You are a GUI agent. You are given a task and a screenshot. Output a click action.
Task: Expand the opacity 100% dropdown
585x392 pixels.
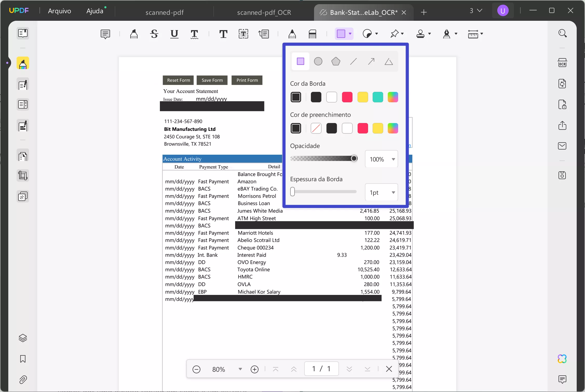pyautogui.click(x=393, y=159)
